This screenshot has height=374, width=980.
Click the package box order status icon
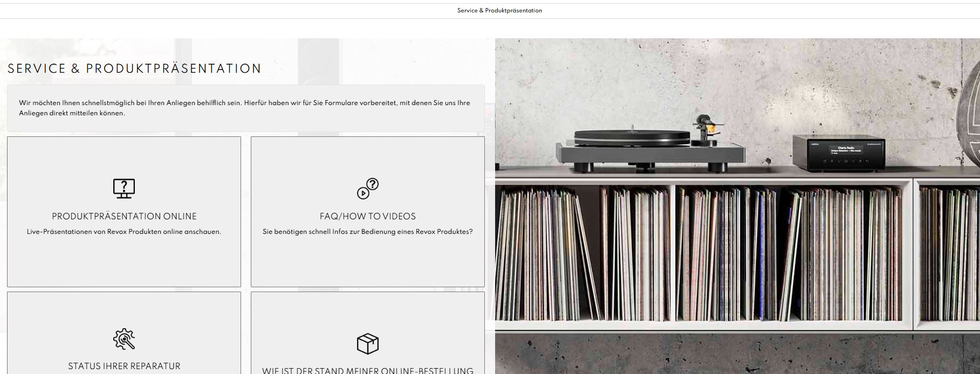tap(368, 343)
